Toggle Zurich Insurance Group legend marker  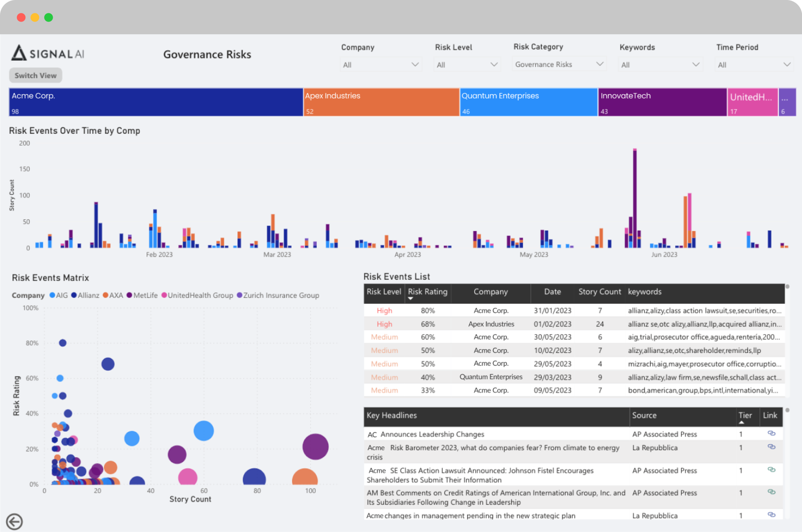tap(240, 295)
